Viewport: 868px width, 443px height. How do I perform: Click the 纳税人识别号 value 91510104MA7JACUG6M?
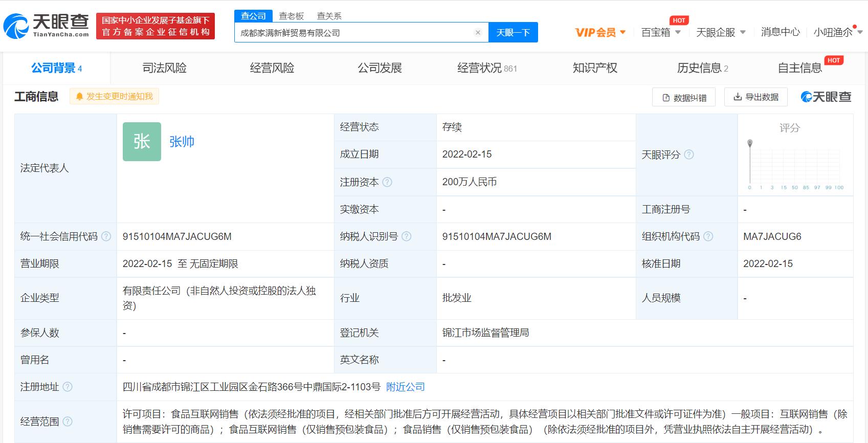(497, 236)
